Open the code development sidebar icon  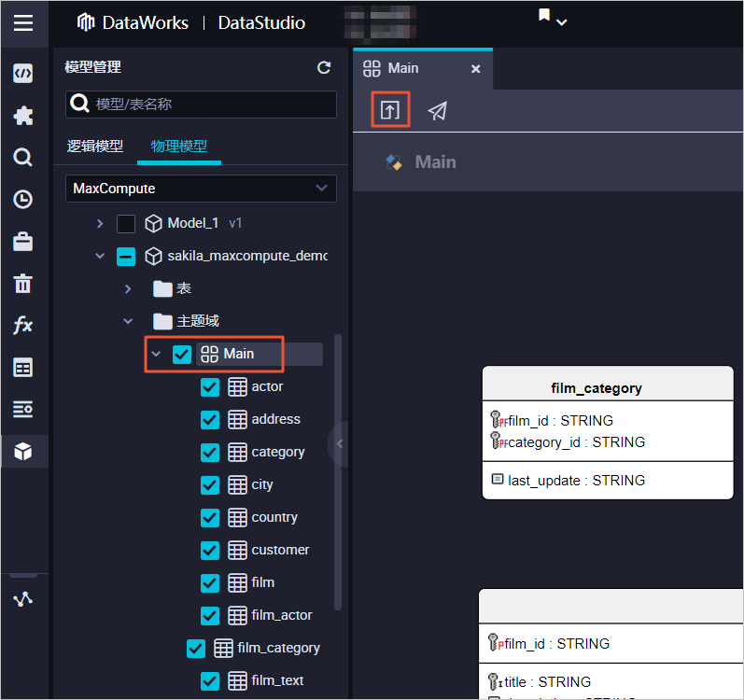pyautogui.click(x=23, y=74)
